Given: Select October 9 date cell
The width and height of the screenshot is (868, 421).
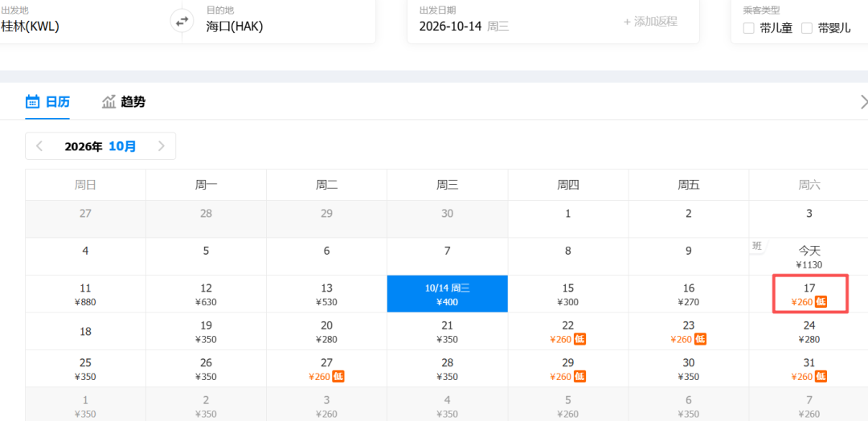Looking at the screenshot, I should click(689, 256).
